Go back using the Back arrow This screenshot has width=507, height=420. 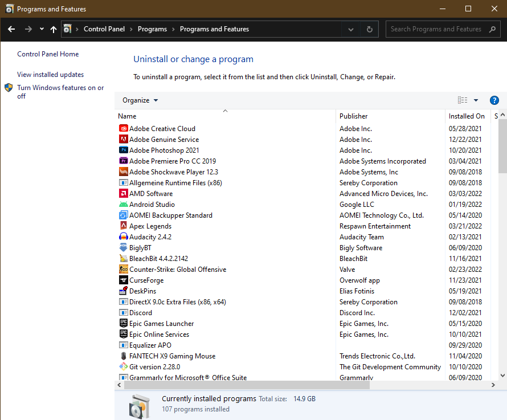click(x=11, y=29)
